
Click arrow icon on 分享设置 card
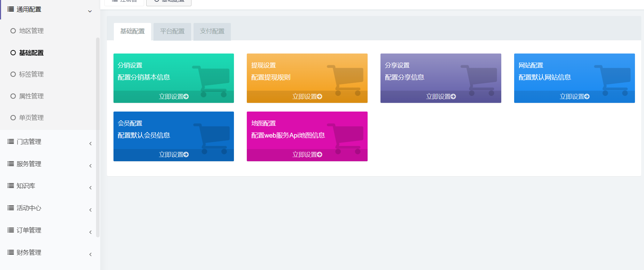point(453,97)
